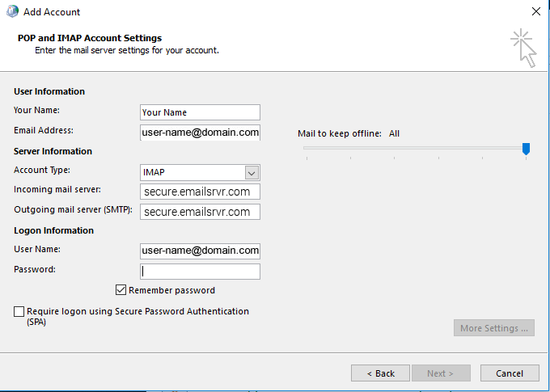550x392 pixels.
Task: Click the globe icon in the title bar
Action: click(11, 12)
